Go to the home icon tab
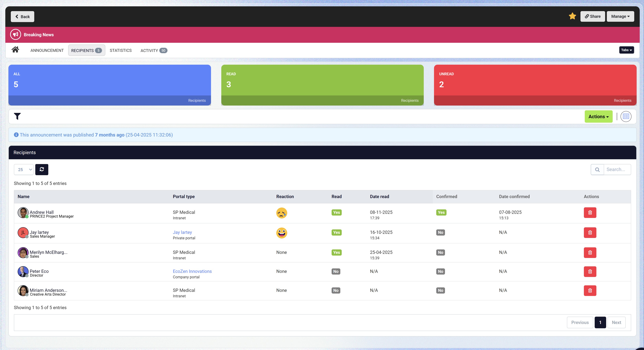 [15, 50]
